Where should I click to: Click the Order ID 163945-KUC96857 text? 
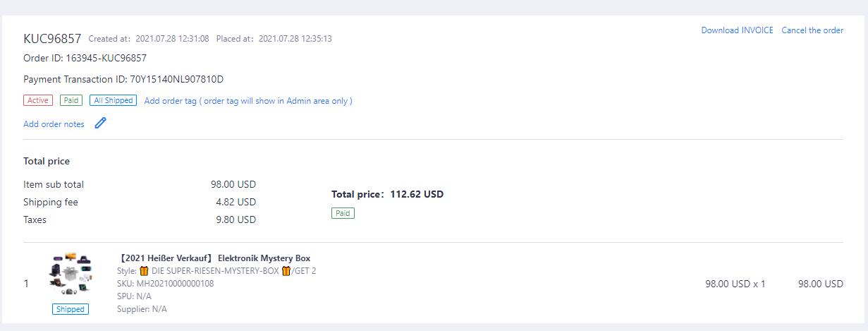(106, 58)
